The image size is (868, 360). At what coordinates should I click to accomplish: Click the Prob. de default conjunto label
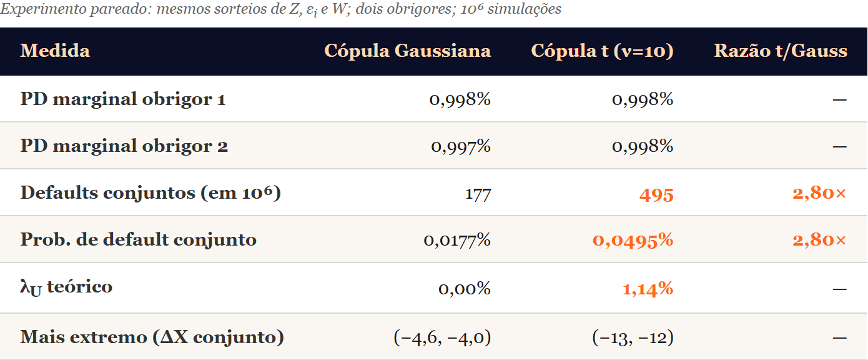pos(138,239)
